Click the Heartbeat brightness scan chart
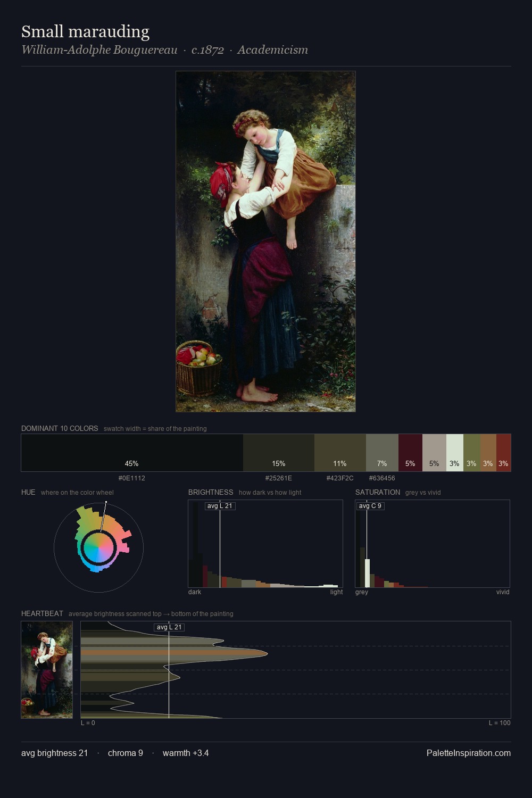This screenshot has width=532, height=798. [x=296, y=670]
